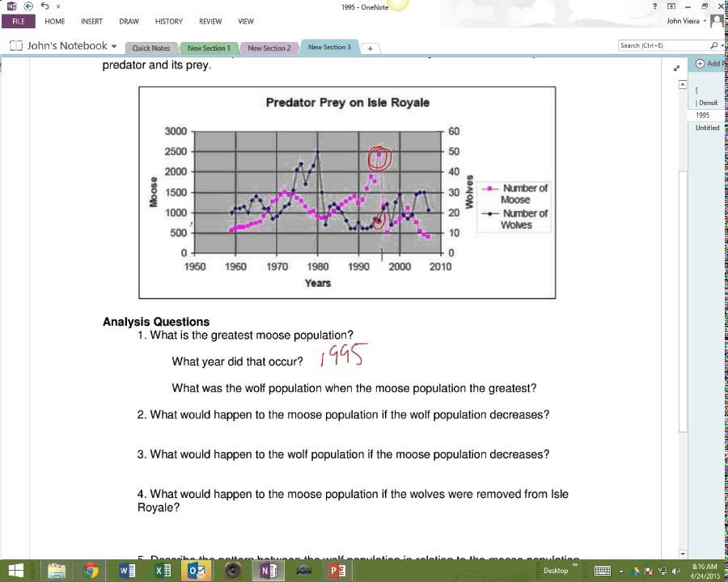Open the camera lens app in taskbar

(x=233, y=571)
